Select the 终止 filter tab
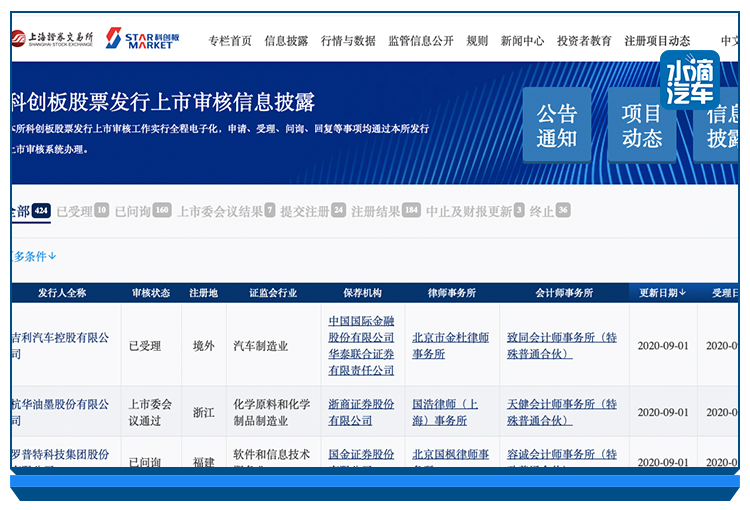 (x=550, y=211)
